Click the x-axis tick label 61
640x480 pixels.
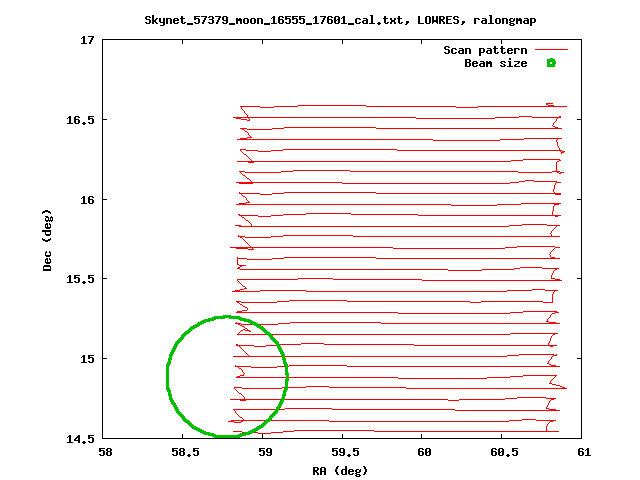pyautogui.click(x=584, y=452)
